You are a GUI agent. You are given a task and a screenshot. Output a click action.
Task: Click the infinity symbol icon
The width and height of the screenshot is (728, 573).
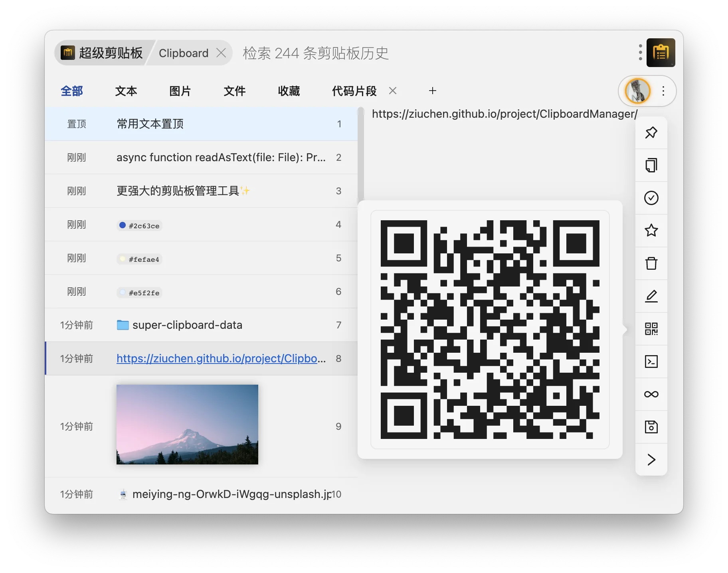pos(651,394)
